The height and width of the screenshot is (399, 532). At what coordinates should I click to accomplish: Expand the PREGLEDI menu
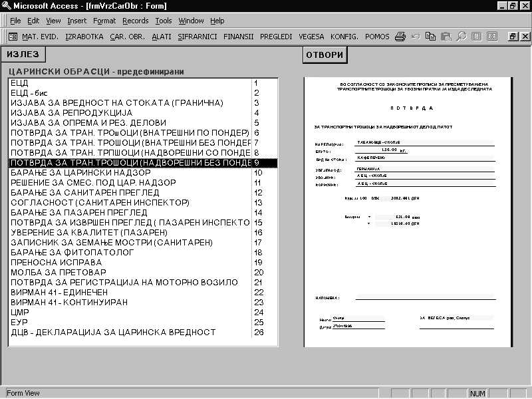pyautogui.click(x=275, y=37)
